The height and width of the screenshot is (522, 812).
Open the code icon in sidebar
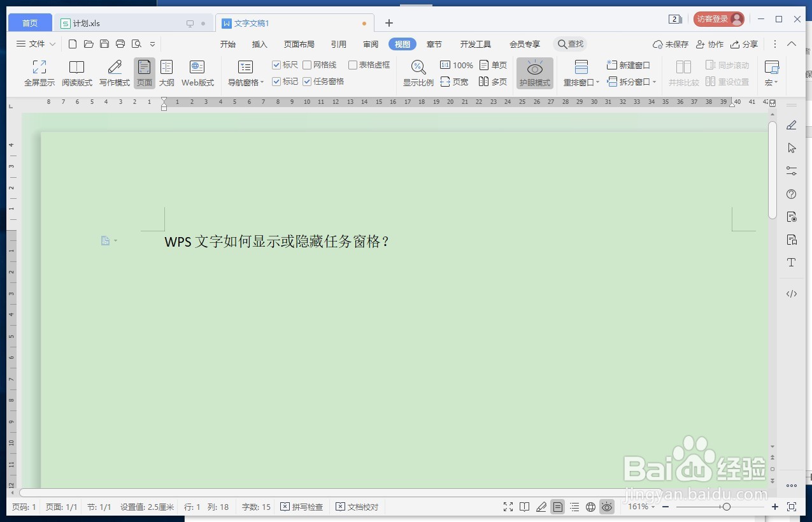[x=792, y=294]
